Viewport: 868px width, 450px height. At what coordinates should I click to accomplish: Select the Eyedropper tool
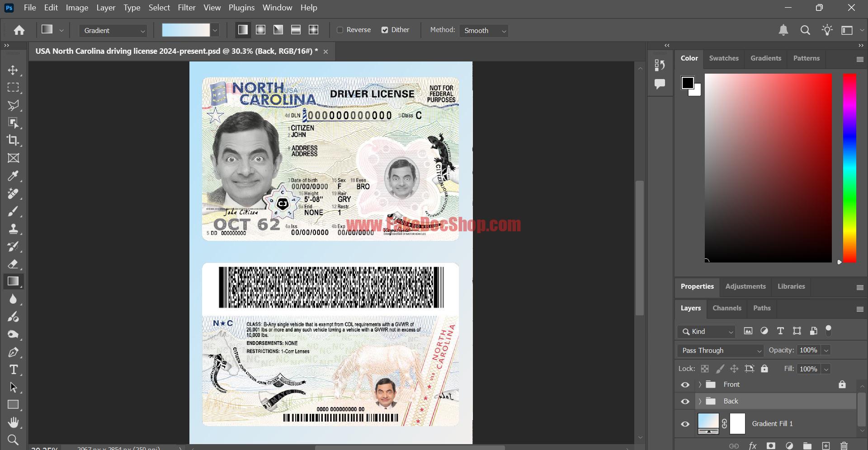(13, 176)
